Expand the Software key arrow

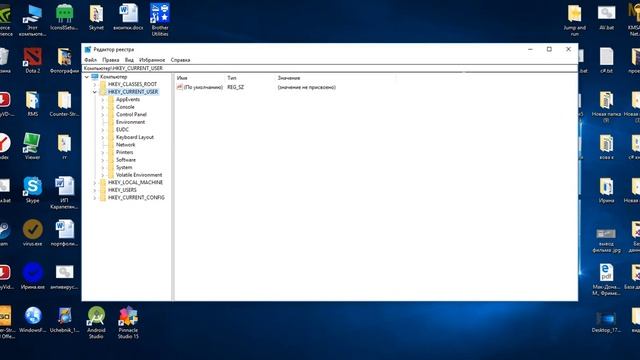103,160
